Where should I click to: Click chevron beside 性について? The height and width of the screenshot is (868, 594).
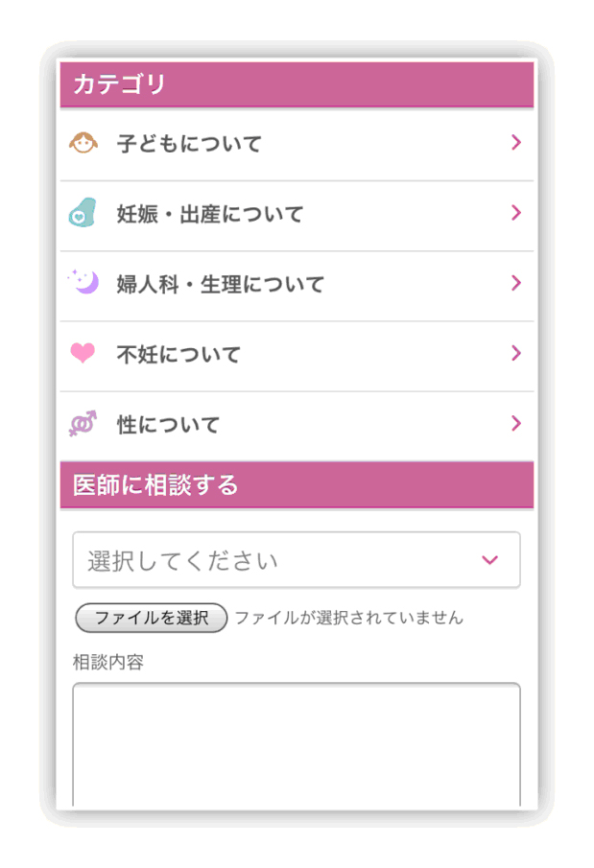click(x=516, y=423)
